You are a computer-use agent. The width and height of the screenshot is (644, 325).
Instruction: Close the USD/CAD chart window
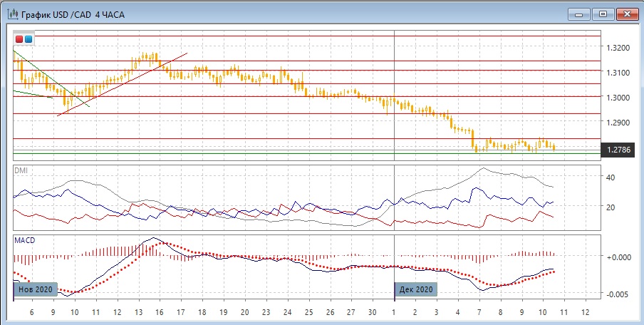627,14
